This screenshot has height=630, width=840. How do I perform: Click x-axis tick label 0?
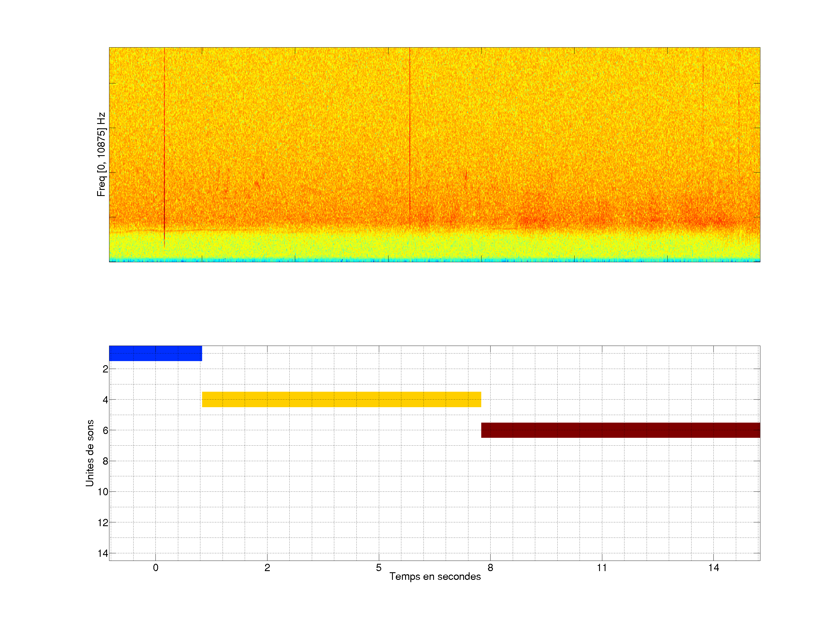click(155, 568)
